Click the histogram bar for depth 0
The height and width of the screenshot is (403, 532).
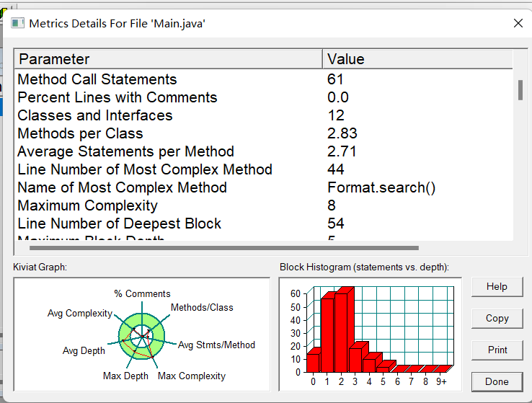point(313,362)
